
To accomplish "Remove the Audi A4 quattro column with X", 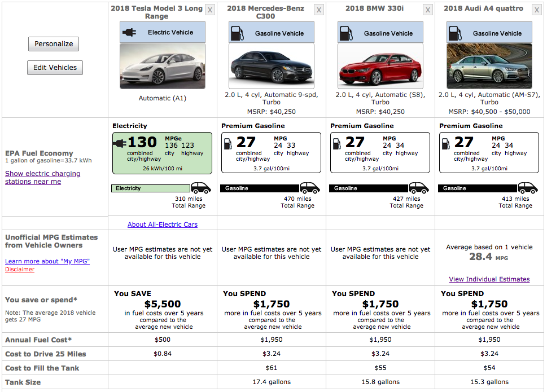I will click(x=536, y=10).
